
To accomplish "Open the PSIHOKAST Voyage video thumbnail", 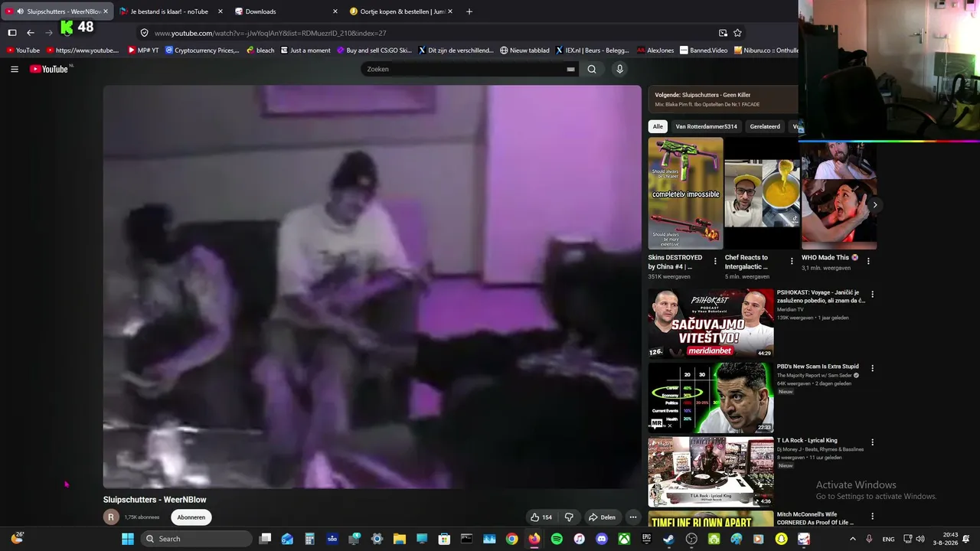I will pos(710,323).
